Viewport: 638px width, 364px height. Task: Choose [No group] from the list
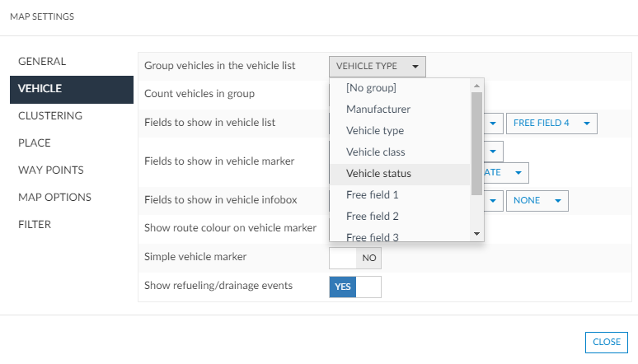[371, 88]
